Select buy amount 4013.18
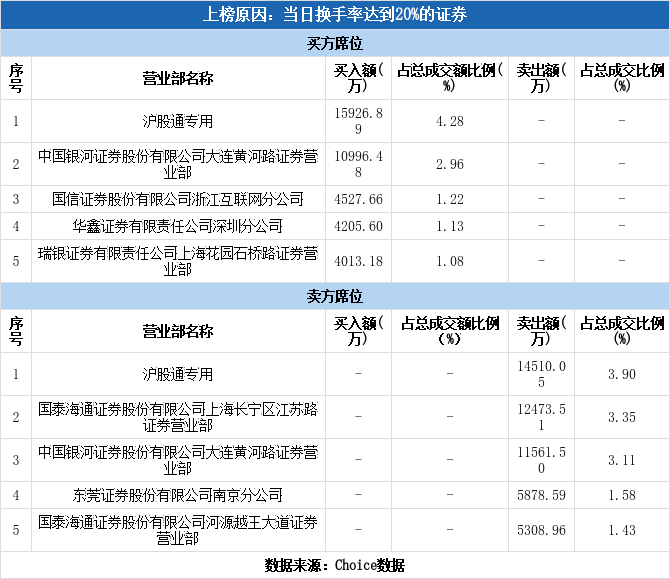The height and width of the screenshot is (579, 670). click(358, 261)
